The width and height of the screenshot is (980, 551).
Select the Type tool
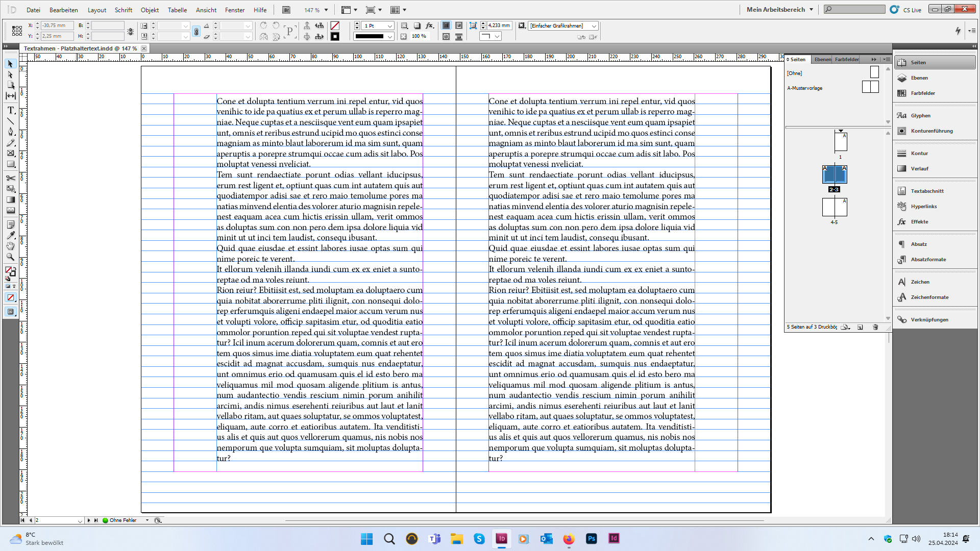point(10,110)
